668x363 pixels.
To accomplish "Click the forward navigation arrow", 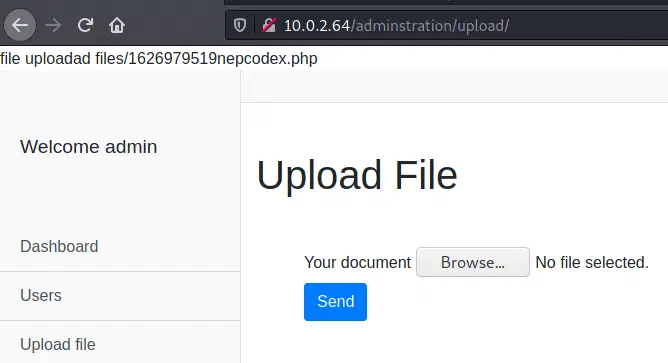I will click(x=53, y=26).
